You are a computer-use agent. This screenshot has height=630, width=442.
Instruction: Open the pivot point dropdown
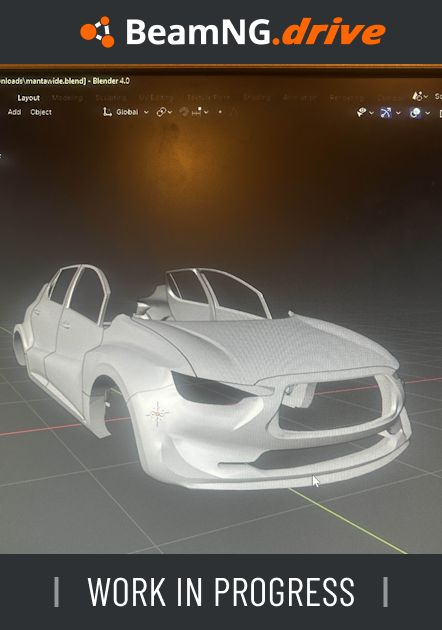(x=164, y=112)
